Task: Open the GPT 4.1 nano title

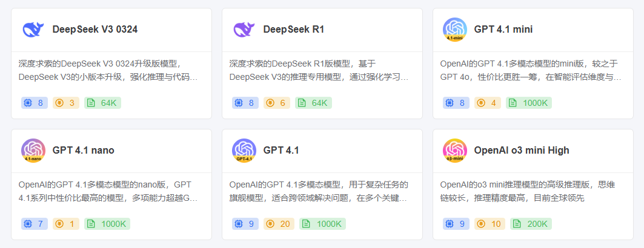Action: point(84,151)
